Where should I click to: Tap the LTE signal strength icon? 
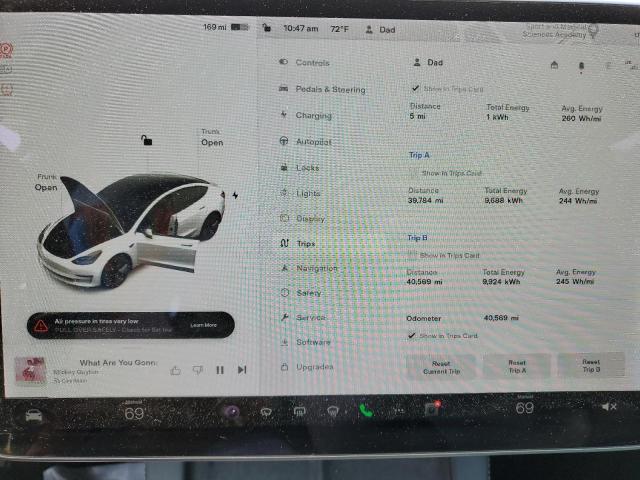pos(631,64)
